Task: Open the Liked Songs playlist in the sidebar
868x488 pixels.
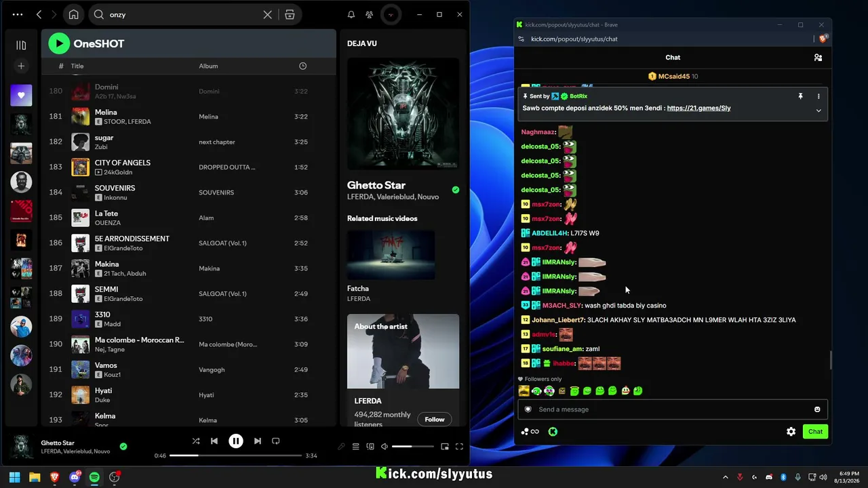Action: tap(21, 96)
